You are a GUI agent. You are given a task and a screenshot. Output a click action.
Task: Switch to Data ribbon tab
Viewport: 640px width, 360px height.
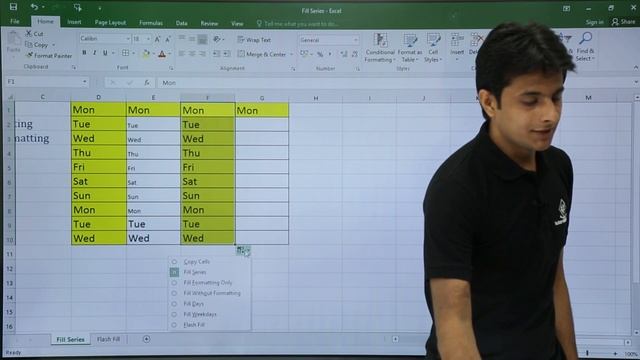click(x=182, y=23)
